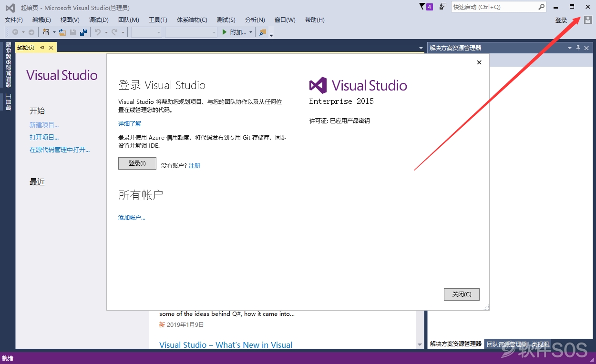This screenshot has width=596, height=364.
Task: Click the Save toolbar icon
Action: click(x=73, y=32)
